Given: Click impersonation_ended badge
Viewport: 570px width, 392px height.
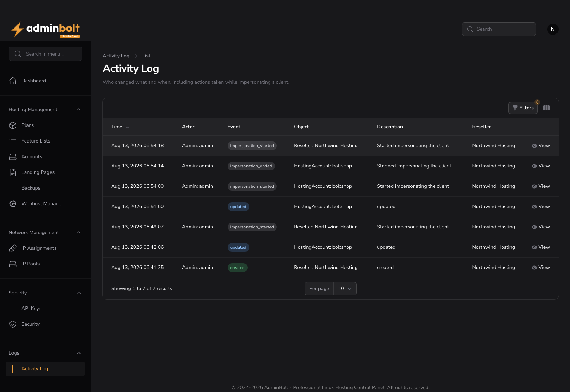Looking at the screenshot, I should tap(251, 166).
